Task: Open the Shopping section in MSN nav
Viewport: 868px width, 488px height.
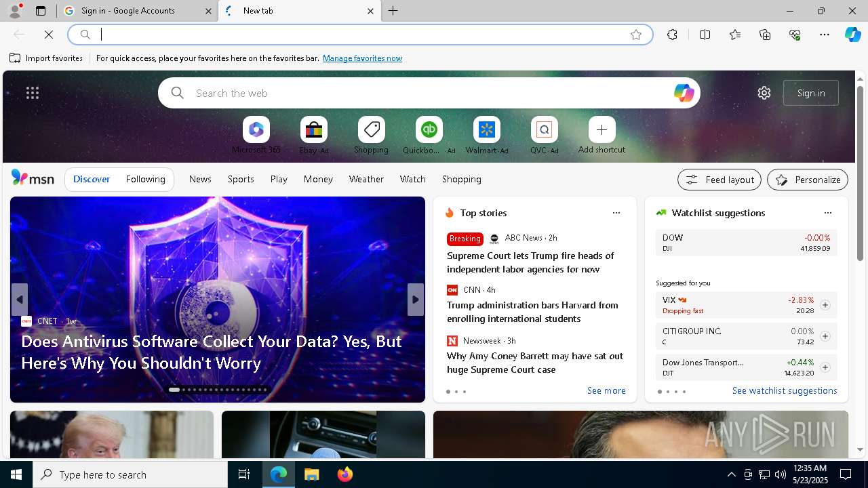Action: point(462,179)
